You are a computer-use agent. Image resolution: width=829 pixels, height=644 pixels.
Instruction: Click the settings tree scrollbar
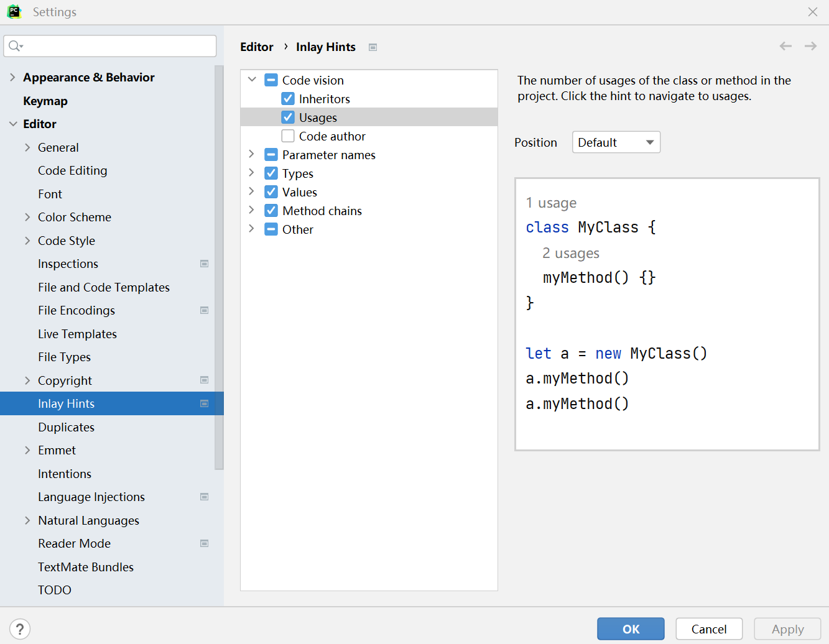click(219, 267)
